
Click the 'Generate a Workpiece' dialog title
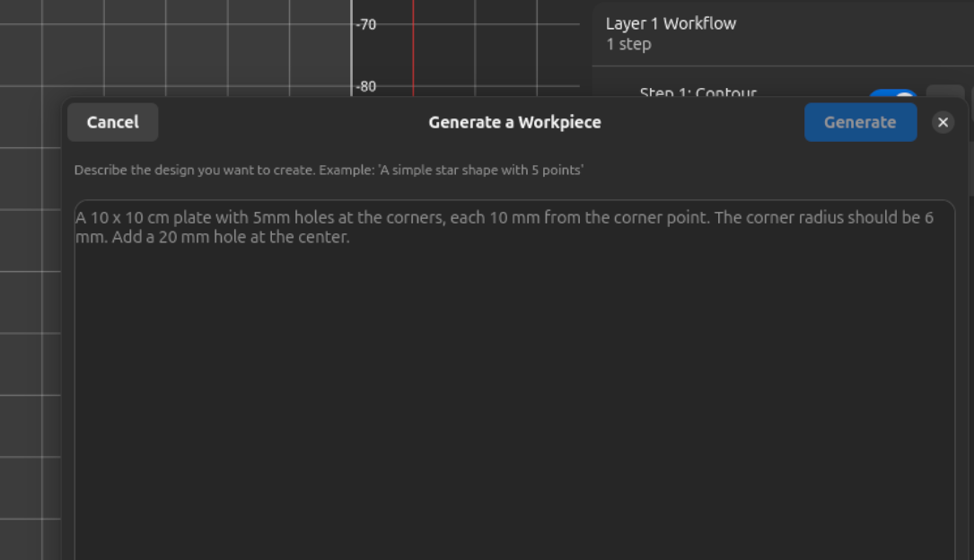coord(514,122)
